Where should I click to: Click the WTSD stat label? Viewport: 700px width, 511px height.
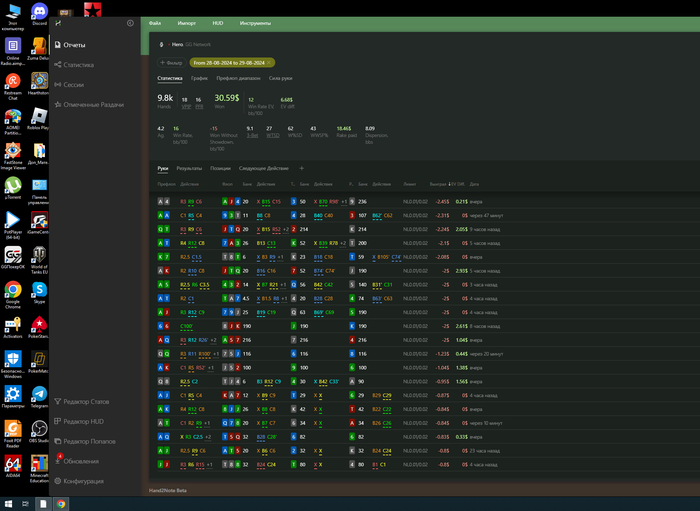click(x=272, y=135)
